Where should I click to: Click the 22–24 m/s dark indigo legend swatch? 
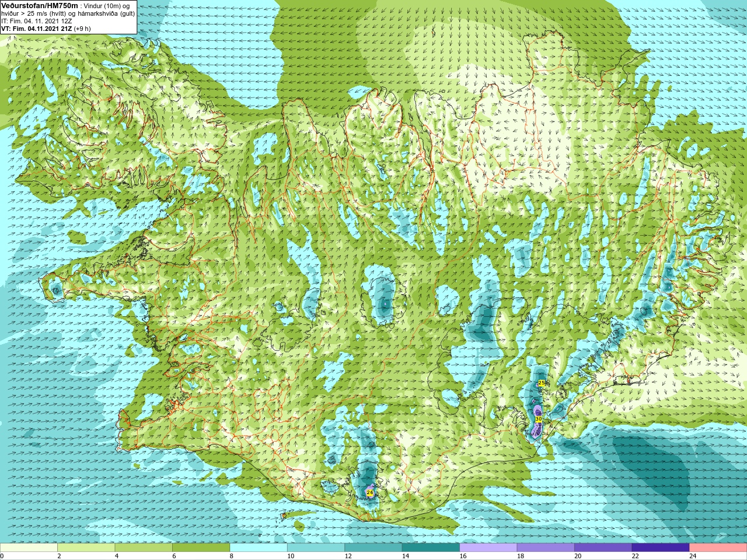click(661, 547)
